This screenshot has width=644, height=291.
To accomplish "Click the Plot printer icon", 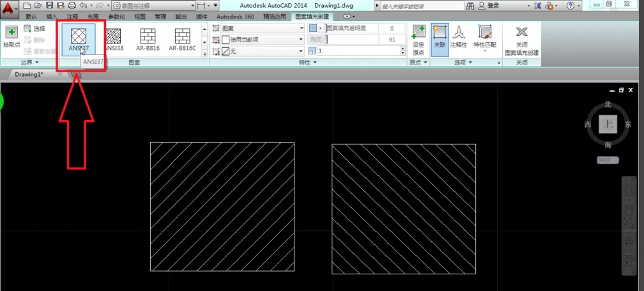I will click(72, 6).
